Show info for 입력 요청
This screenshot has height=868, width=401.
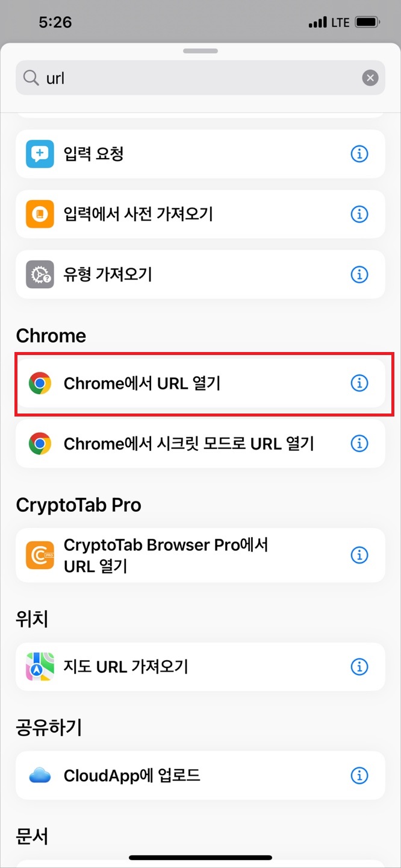(x=359, y=154)
